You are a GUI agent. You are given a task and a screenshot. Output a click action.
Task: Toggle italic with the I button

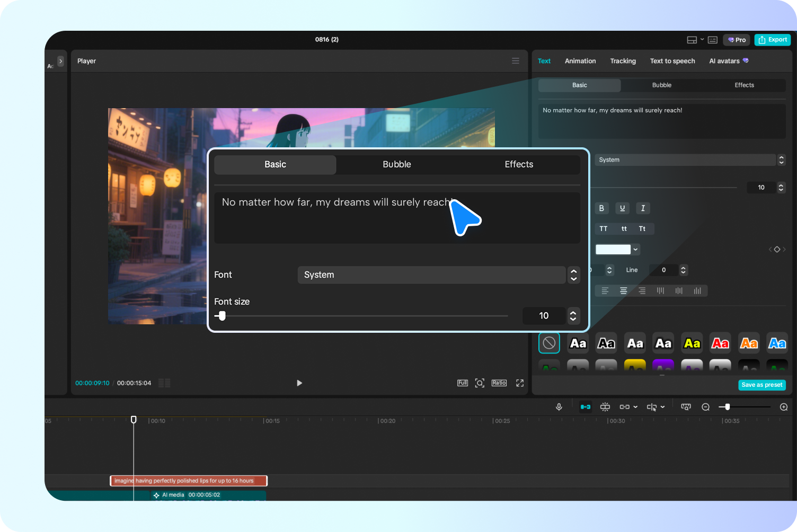[x=643, y=208]
